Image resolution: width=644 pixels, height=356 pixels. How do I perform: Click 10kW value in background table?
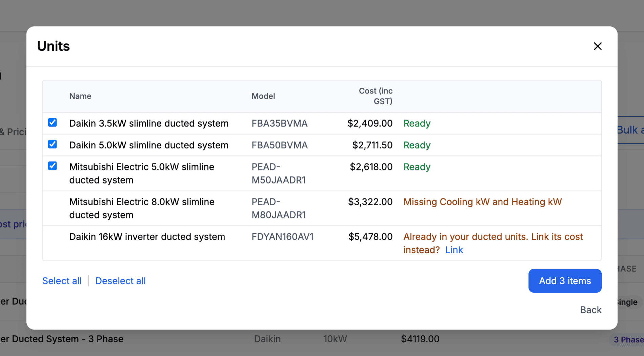coord(335,339)
